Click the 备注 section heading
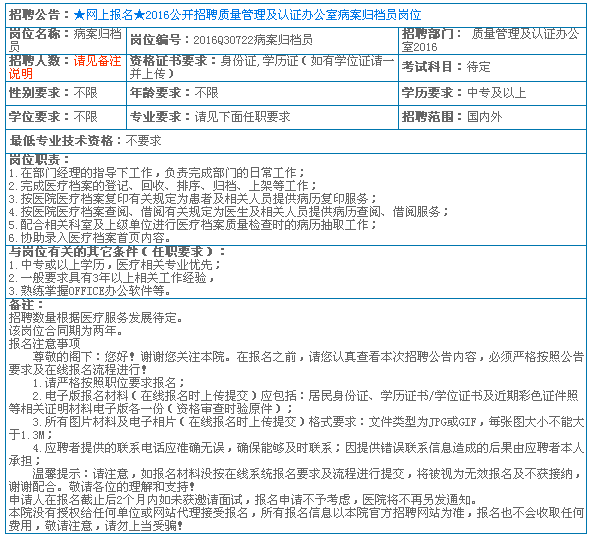Screen dimensions: 596x540 point(26,305)
